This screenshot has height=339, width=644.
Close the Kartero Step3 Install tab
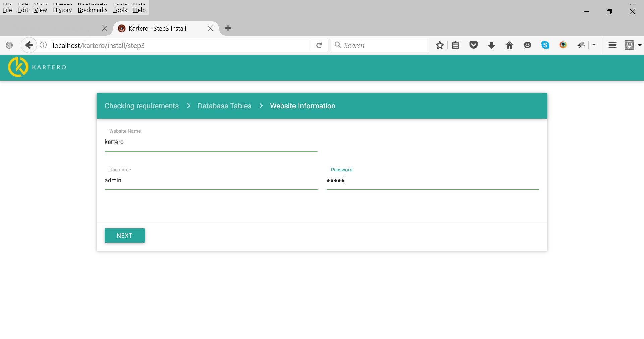point(210,28)
